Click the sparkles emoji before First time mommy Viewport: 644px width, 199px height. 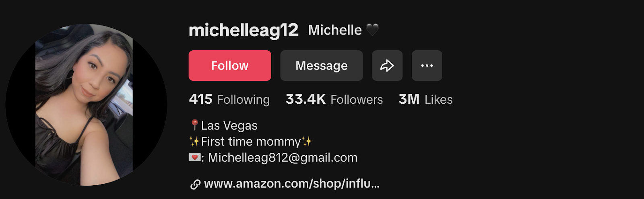pos(194,142)
